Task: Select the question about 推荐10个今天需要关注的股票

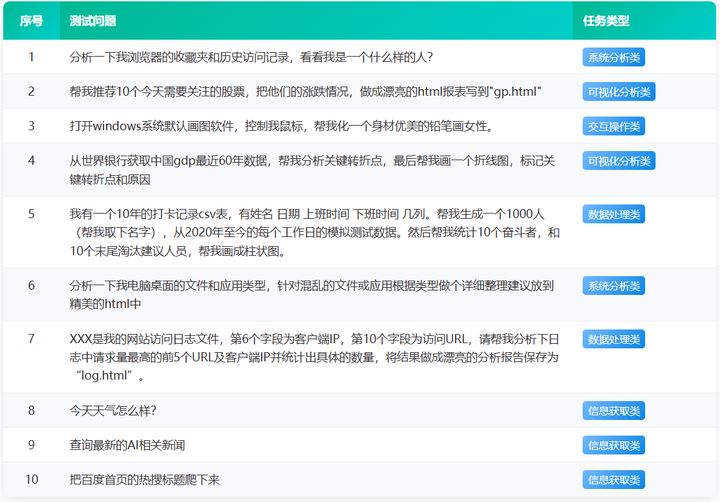Action: (x=305, y=91)
